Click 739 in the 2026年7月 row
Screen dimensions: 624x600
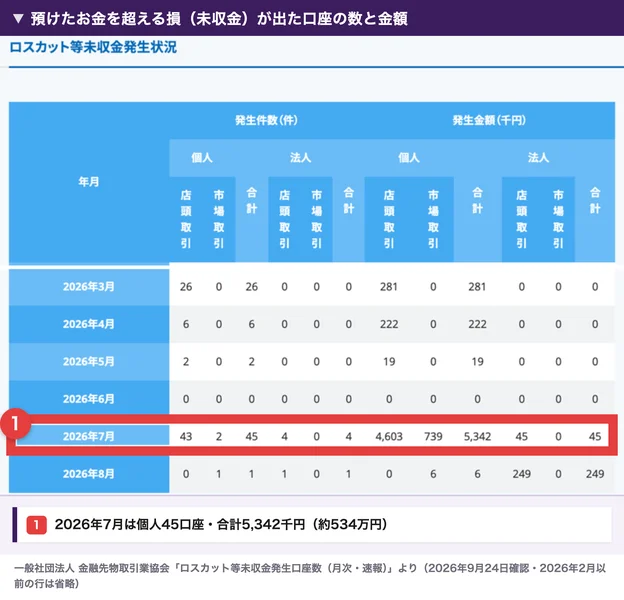coord(433,436)
